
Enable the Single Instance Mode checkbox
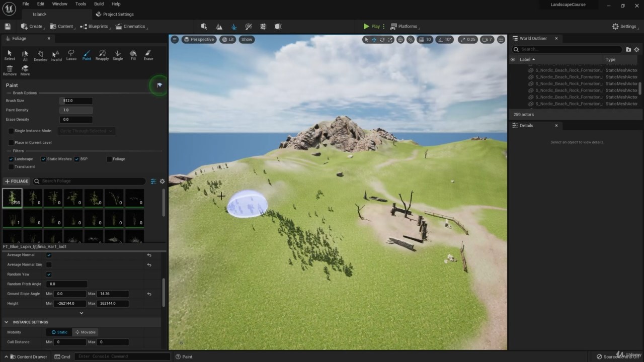click(x=11, y=131)
